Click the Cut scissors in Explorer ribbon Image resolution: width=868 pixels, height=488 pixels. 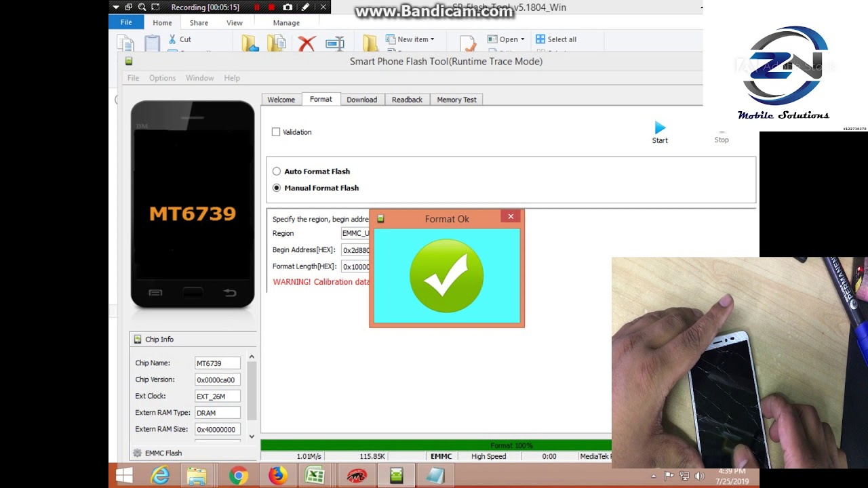coord(172,39)
